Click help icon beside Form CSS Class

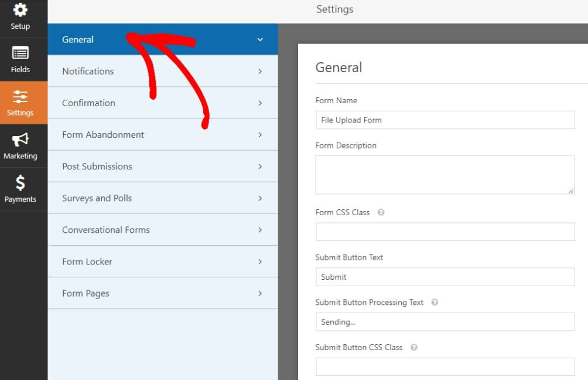(381, 212)
